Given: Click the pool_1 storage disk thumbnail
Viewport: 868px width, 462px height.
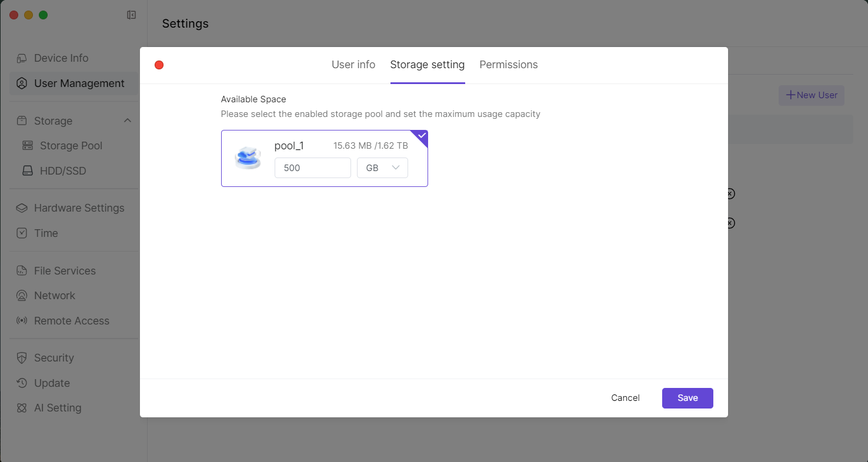Looking at the screenshot, I should tap(248, 158).
